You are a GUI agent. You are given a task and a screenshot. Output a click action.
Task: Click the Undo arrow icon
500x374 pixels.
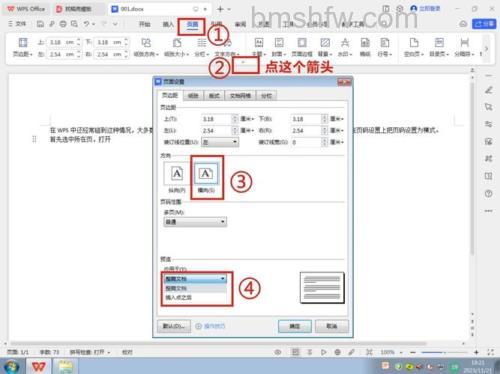(87, 24)
